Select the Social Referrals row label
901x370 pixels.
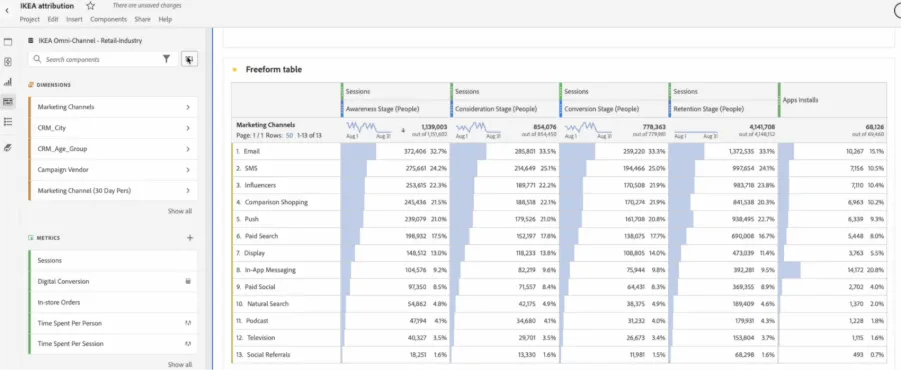click(x=267, y=354)
